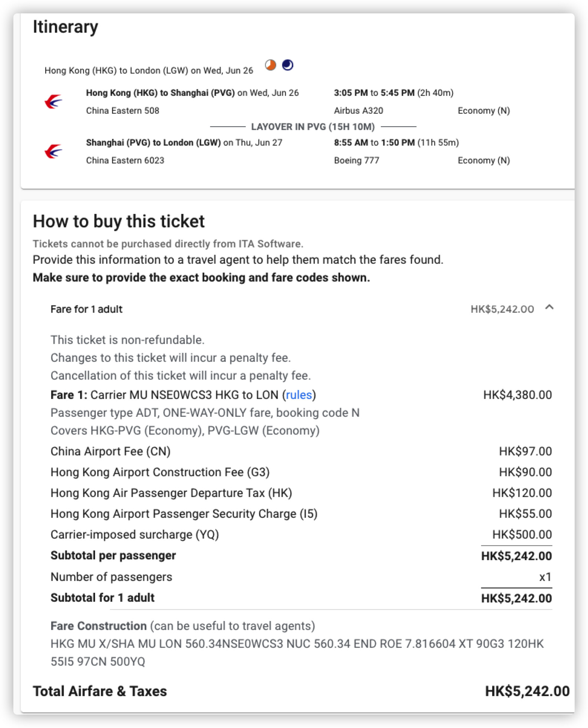Click China Eastern logo beside flight 508
Image resolution: width=588 pixels, height=728 pixels.
[53, 101]
